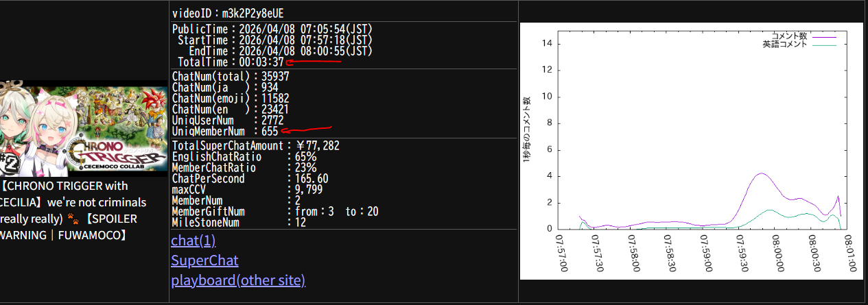Select the video title starting with 【CHRONO TRIGGER with
Screen dimensions: 868x305
(x=73, y=210)
